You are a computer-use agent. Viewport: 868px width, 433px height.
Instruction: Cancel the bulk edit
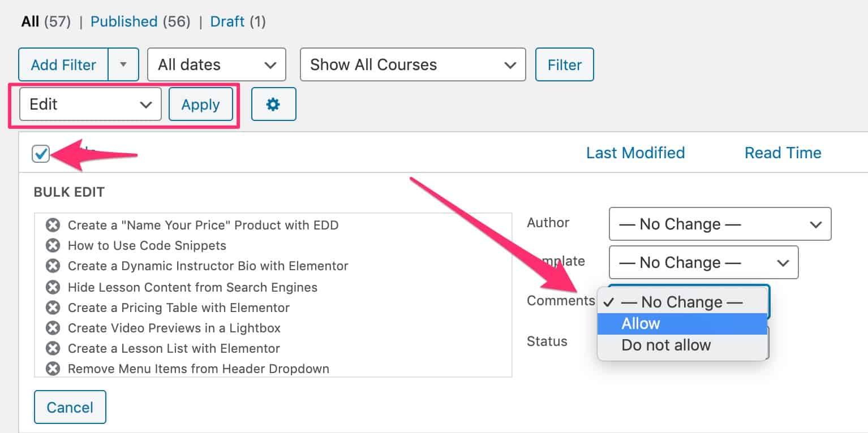70,407
